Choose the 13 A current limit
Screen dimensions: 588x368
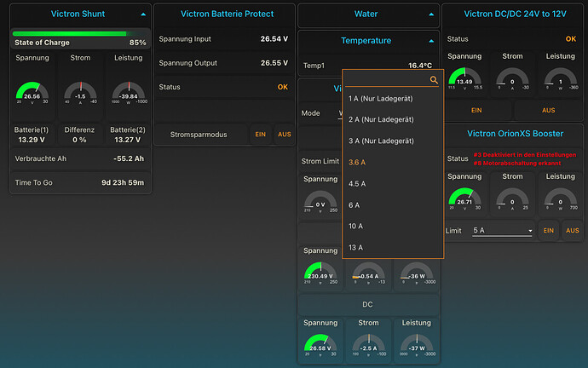[393, 247]
